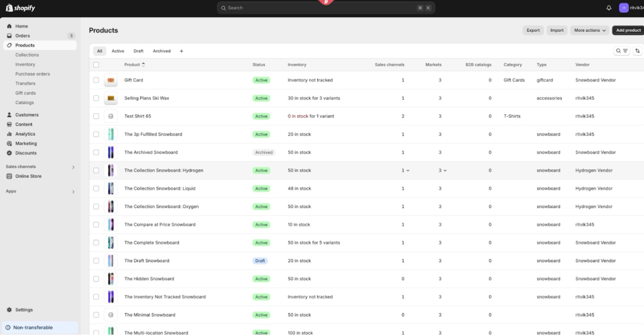Switch to the Draft tab

[x=138, y=51]
